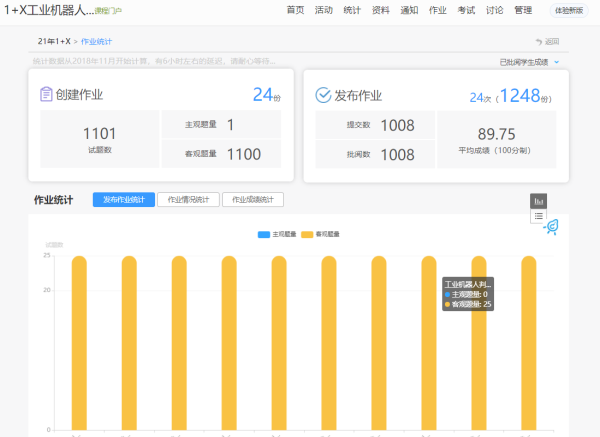Click the 课程门户 link

(x=108, y=11)
